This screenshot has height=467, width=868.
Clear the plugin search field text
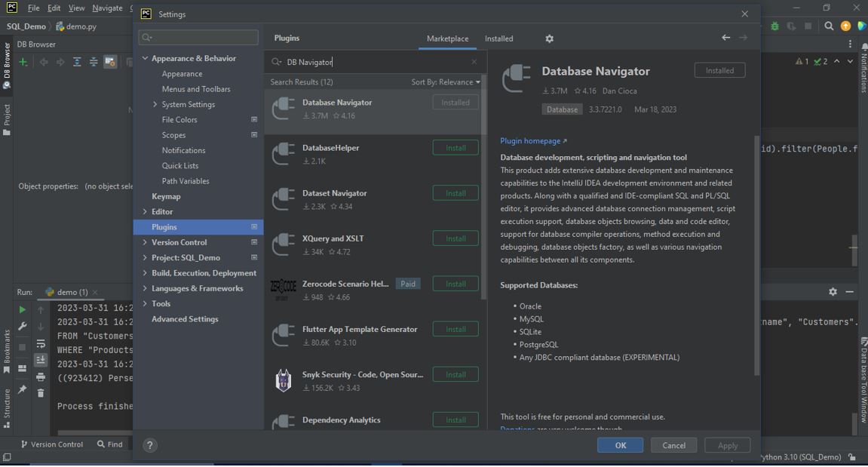[474, 62]
